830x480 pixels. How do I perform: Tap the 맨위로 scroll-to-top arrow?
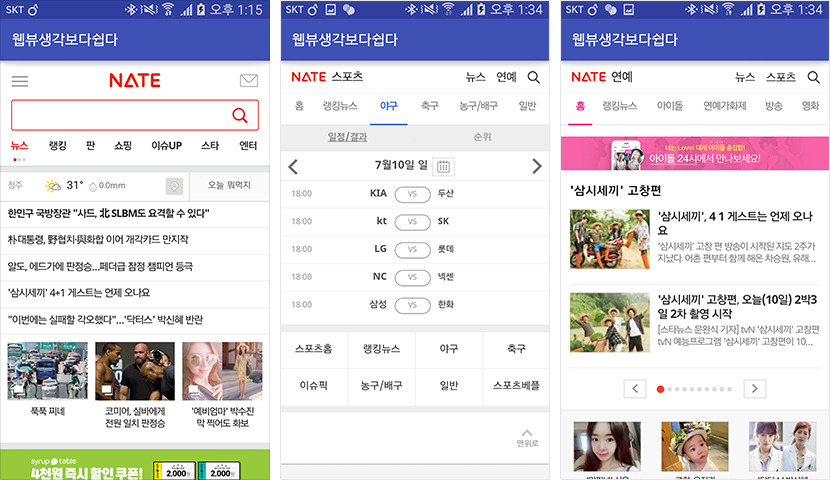527,438
